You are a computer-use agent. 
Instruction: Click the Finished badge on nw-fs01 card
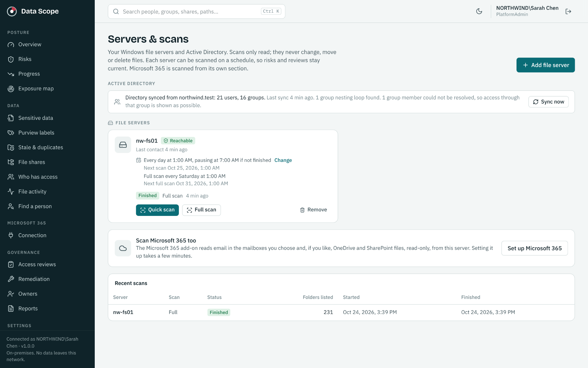pos(148,195)
